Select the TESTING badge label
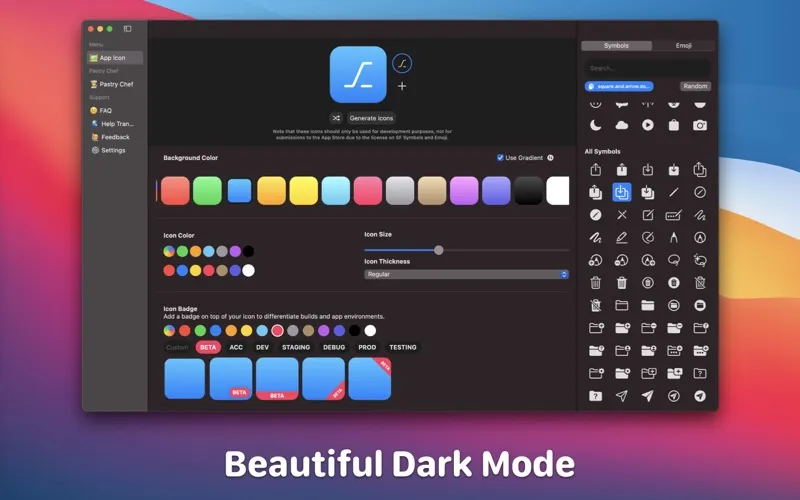Viewport: 800px width, 500px height. 403,347
